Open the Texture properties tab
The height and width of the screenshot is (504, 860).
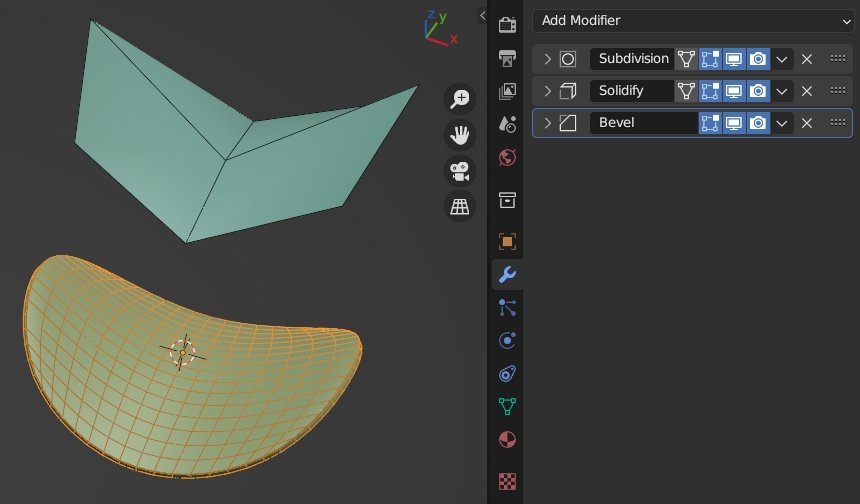pos(507,481)
